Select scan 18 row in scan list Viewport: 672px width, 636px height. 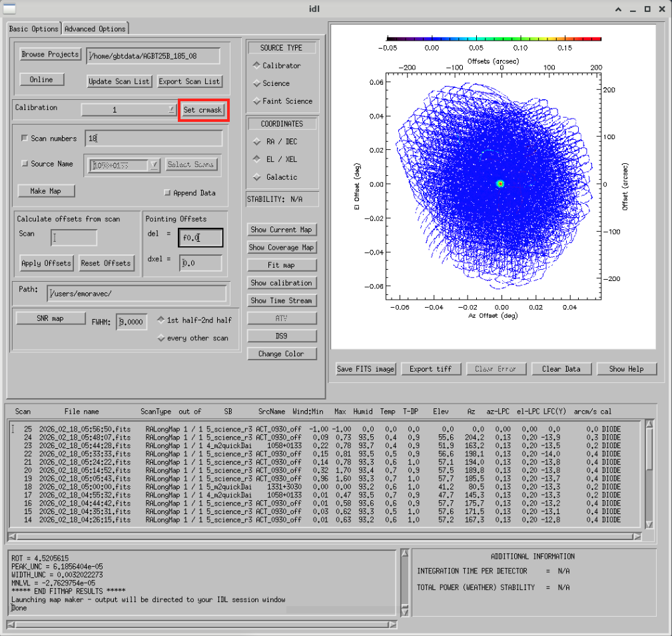click(322, 487)
